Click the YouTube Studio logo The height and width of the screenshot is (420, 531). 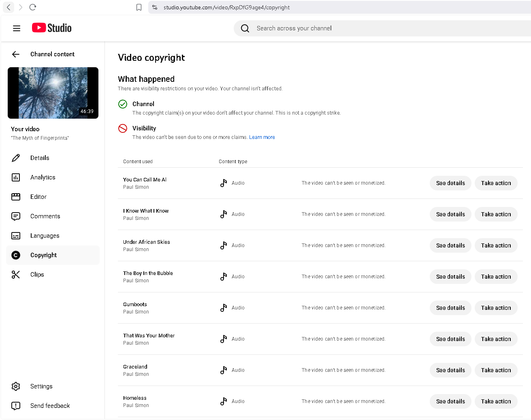pos(52,28)
